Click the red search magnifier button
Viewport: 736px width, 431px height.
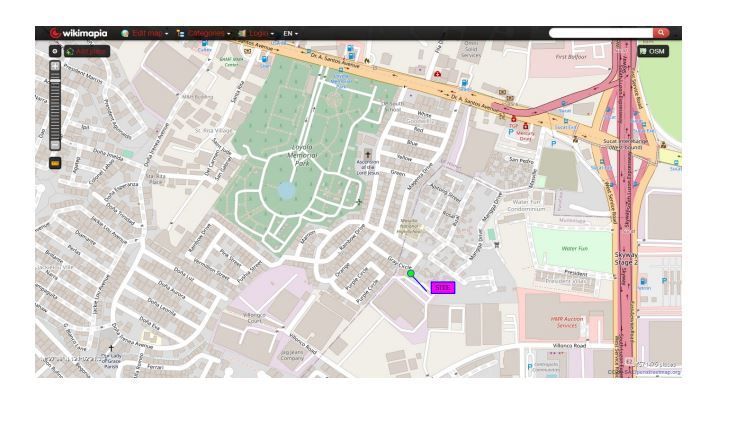pyautogui.click(x=661, y=32)
